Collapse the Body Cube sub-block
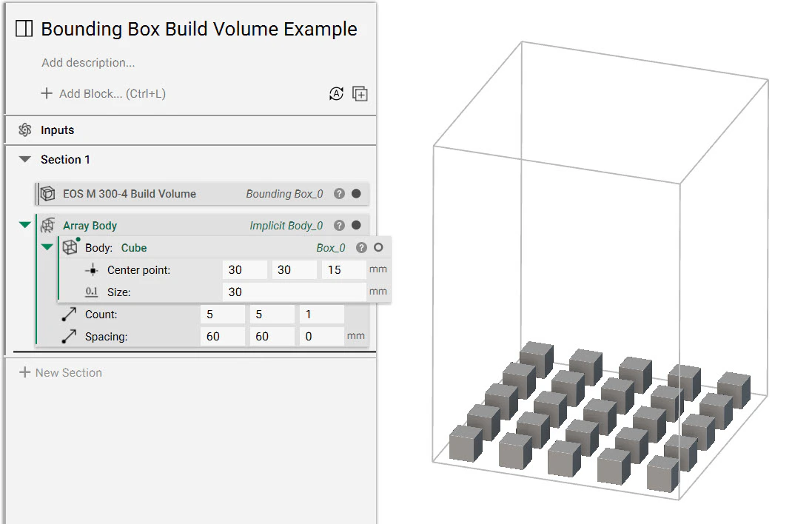 point(47,247)
